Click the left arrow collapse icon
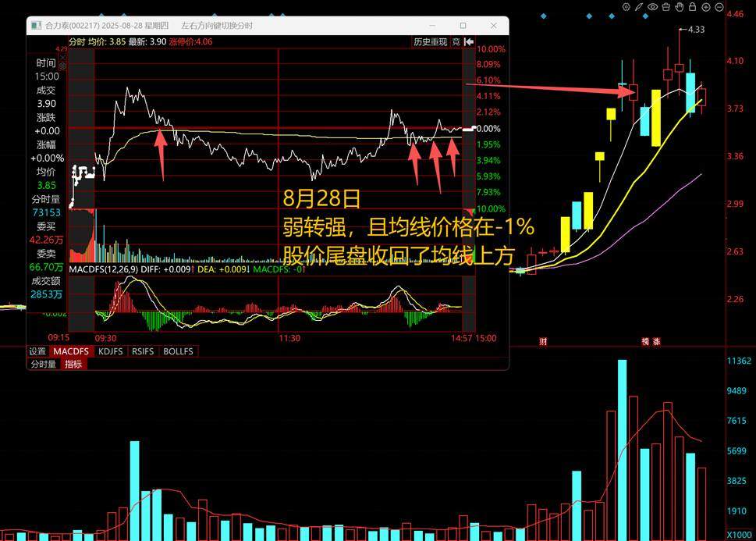 [468, 41]
